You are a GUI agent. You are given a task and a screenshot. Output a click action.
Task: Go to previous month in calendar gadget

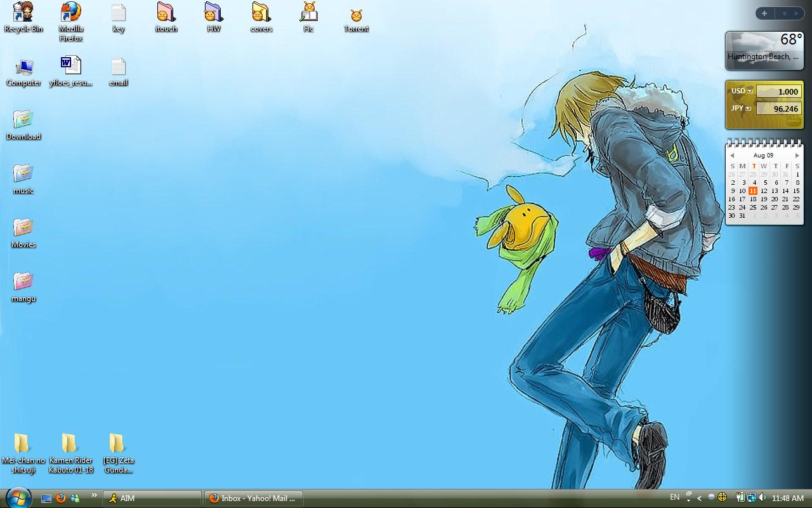point(731,156)
